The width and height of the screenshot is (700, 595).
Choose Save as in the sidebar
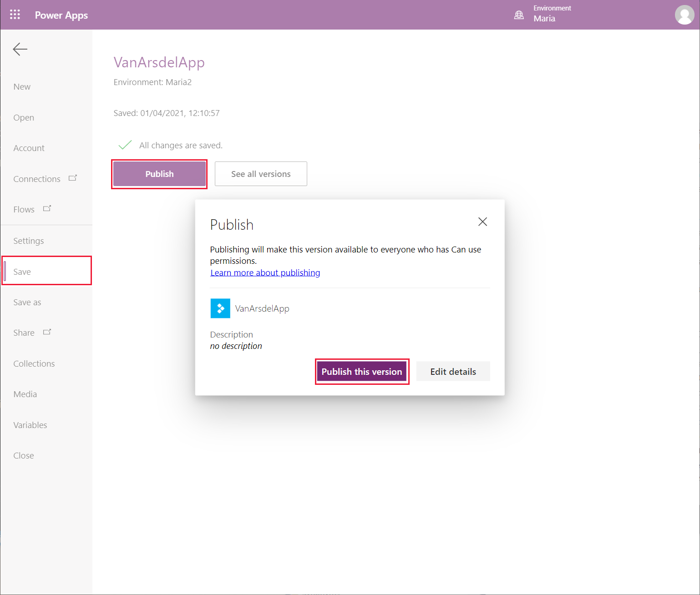27,303
